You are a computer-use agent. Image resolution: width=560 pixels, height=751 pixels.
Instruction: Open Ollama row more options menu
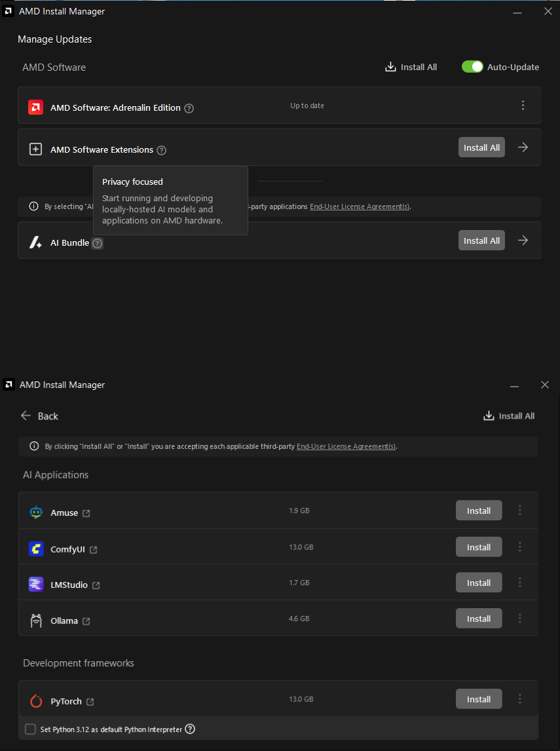(520, 619)
